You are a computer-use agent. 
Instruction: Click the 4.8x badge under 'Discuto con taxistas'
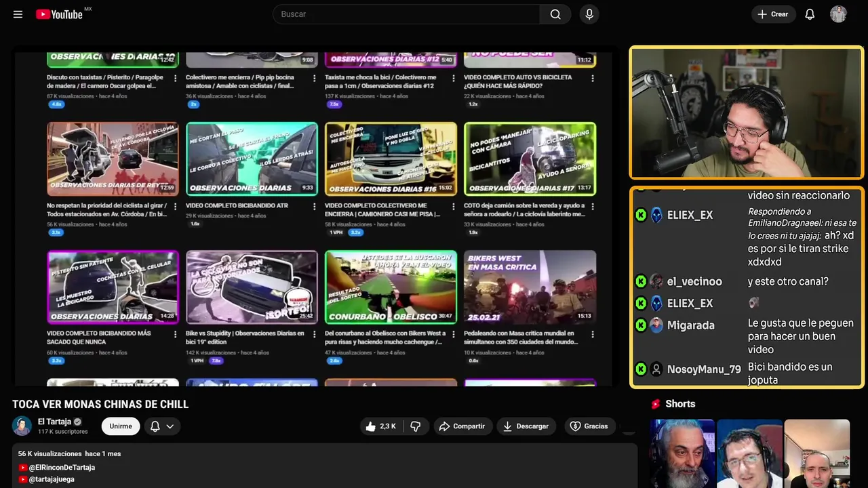(56, 104)
